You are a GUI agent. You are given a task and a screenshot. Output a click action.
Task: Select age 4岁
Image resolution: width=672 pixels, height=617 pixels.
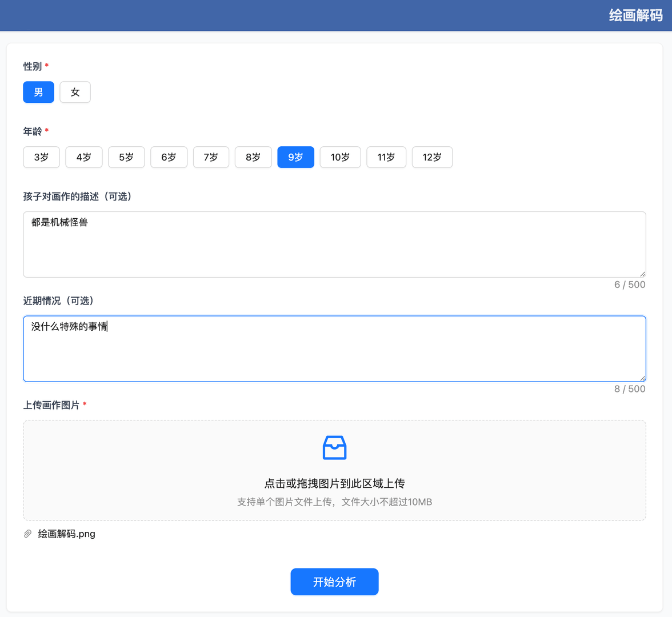[83, 157]
